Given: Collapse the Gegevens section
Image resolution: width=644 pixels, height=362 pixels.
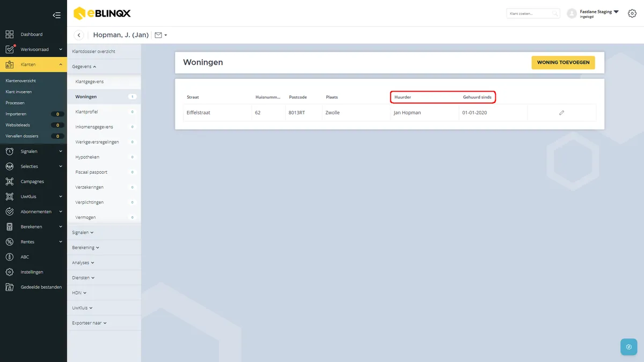Looking at the screenshot, I should click(x=84, y=67).
